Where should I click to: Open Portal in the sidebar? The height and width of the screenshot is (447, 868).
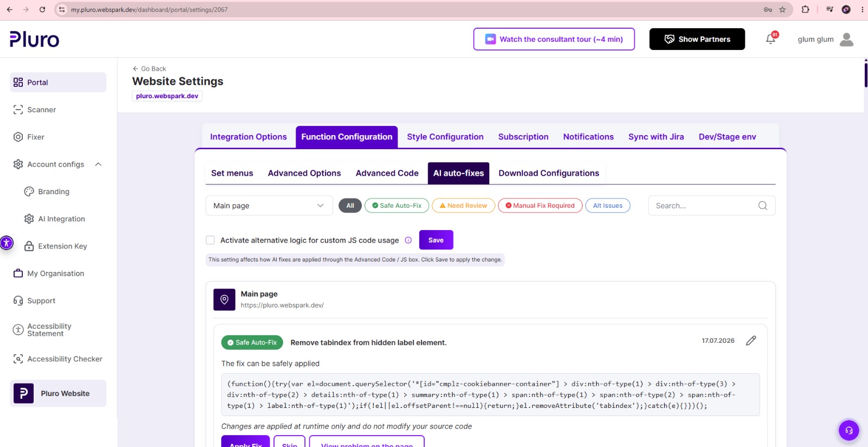coord(58,82)
